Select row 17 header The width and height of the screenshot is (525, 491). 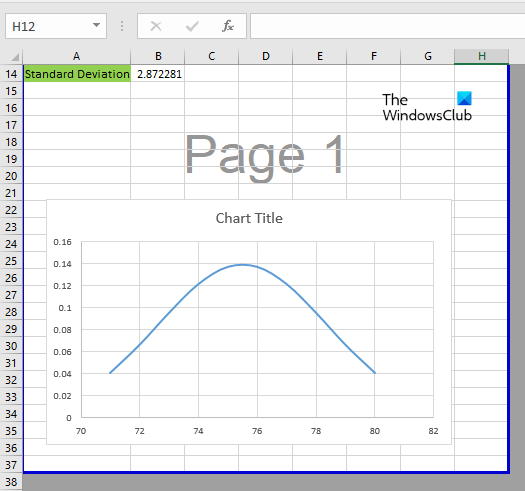coord(11,125)
